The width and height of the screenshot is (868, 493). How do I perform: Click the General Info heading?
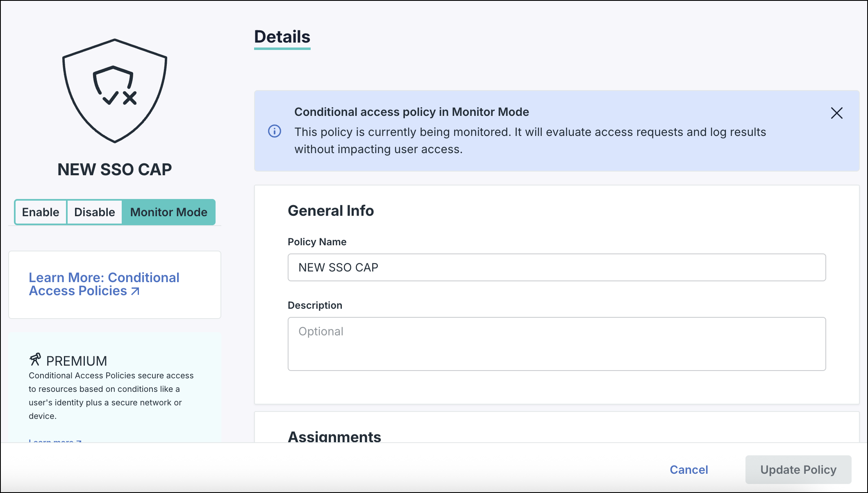click(x=331, y=211)
